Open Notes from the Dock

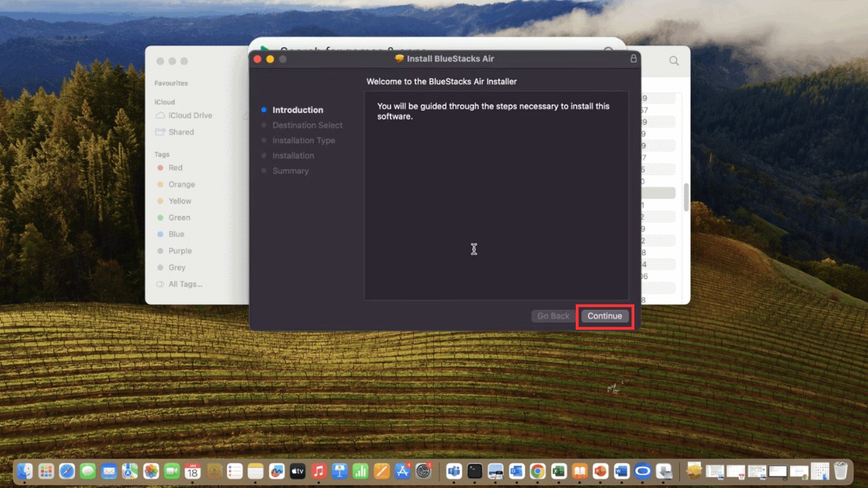[x=255, y=471]
